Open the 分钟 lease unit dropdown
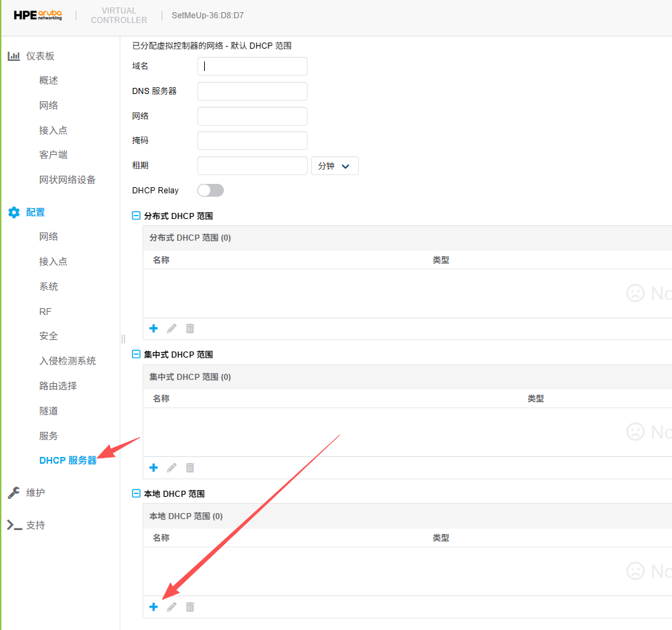 point(335,166)
